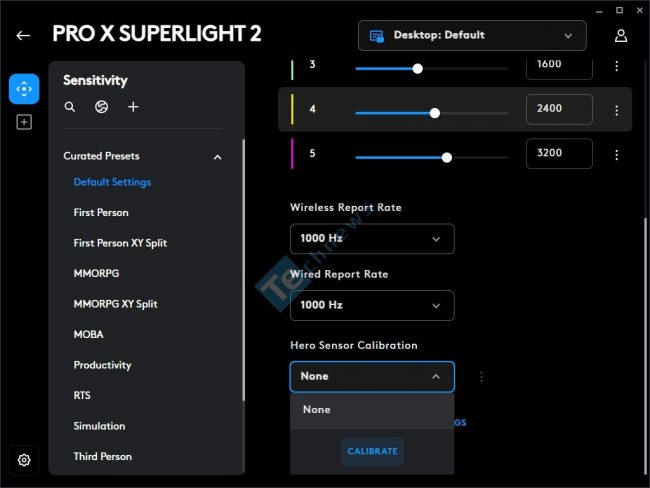650x488 pixels.
Task: Select the Third Person preset
Action: [x=103, y=456]
